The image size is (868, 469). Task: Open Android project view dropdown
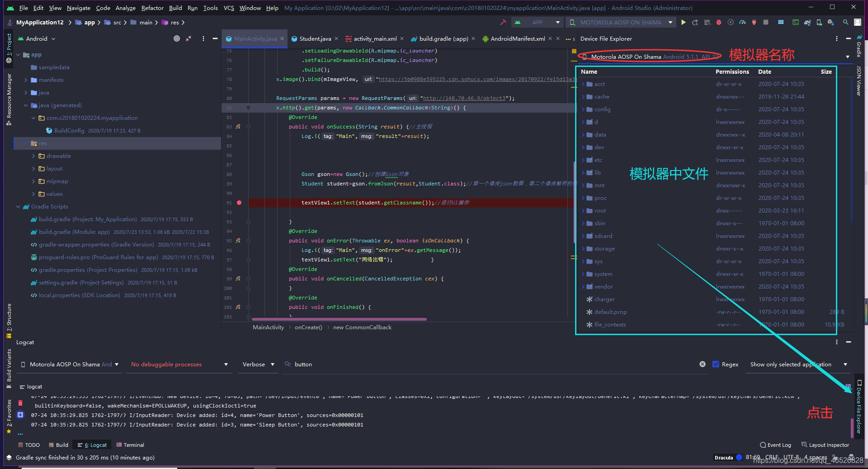(x=36, y=38)
